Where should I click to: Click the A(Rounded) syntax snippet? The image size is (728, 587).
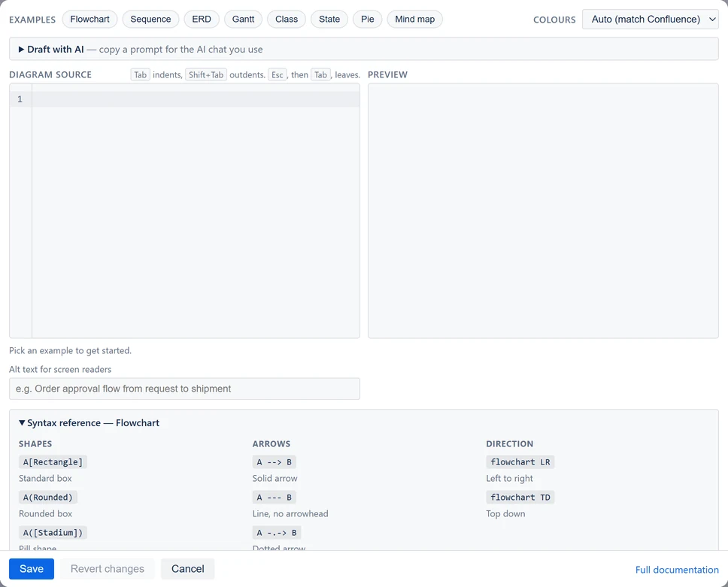click(x=48, y=498)
